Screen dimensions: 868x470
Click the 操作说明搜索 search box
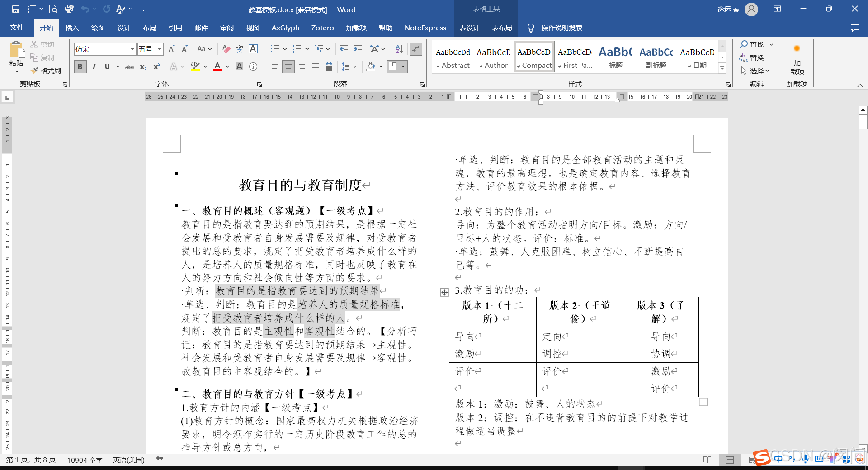(x=561, y=28)
